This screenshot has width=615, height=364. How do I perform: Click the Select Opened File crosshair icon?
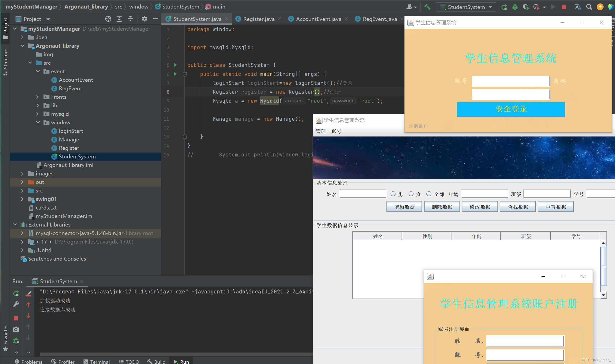108,19
